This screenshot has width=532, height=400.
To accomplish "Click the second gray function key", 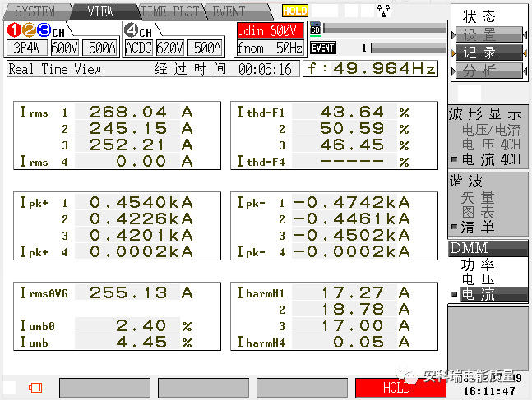I will tap(203, 388).
